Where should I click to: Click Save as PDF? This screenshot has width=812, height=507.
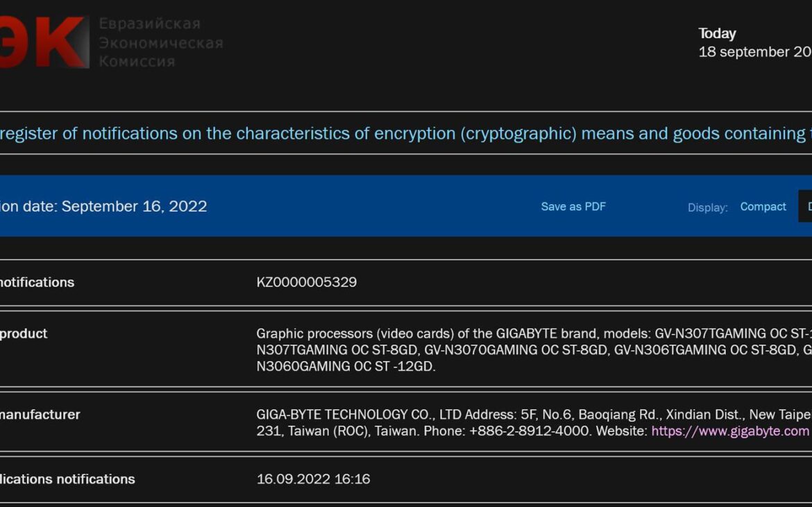click(573, 206)
